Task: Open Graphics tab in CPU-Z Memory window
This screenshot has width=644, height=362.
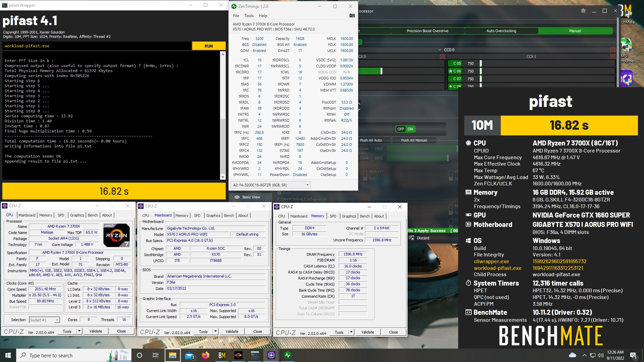Action: coord(349,216)
